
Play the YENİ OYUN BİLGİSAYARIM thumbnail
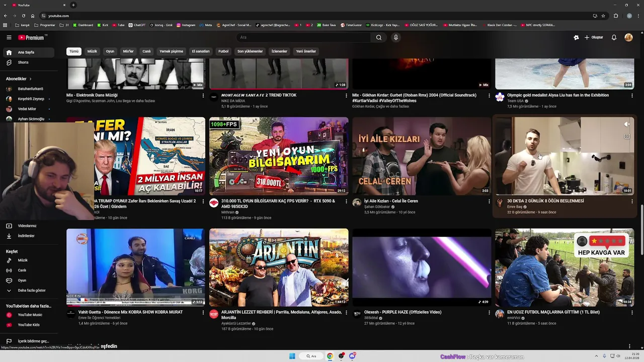(x=279, y=156)
